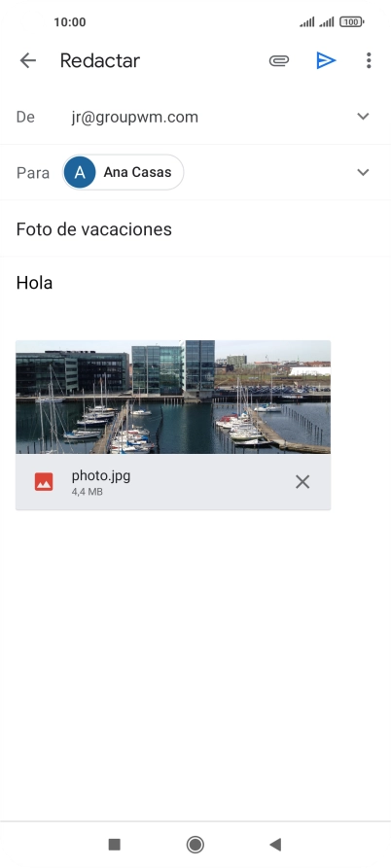Remove photo.jpg attachment with the X

(302, 482)
